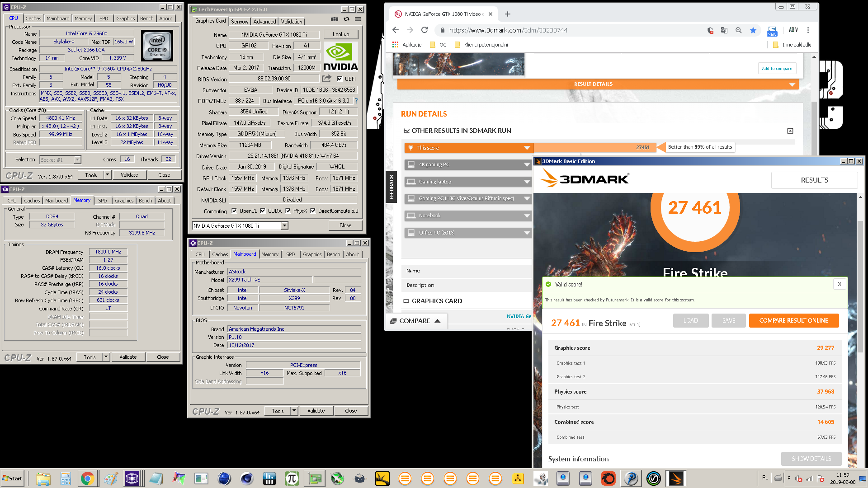Open the 3DMark RESULTS button
Image resolution: width=868 pixels, height=488 pixels.
(815, 180)
